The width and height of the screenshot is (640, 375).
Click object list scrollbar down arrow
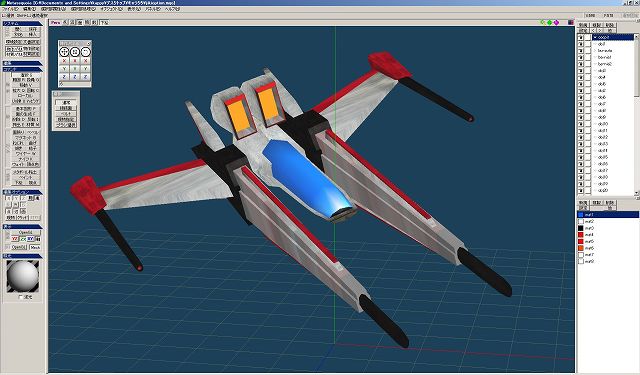636,192
